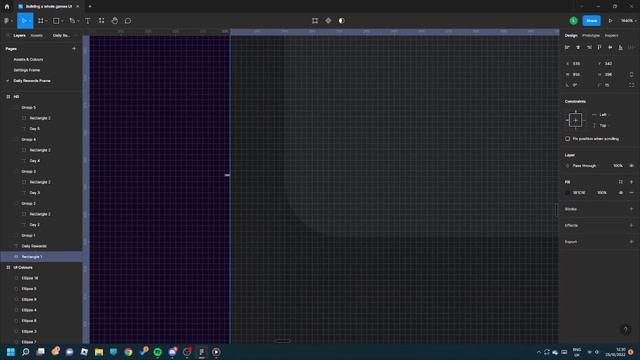This screenshot has height=360, width=640.
Task: Select the Move tool
Action: tap(23, 21)
